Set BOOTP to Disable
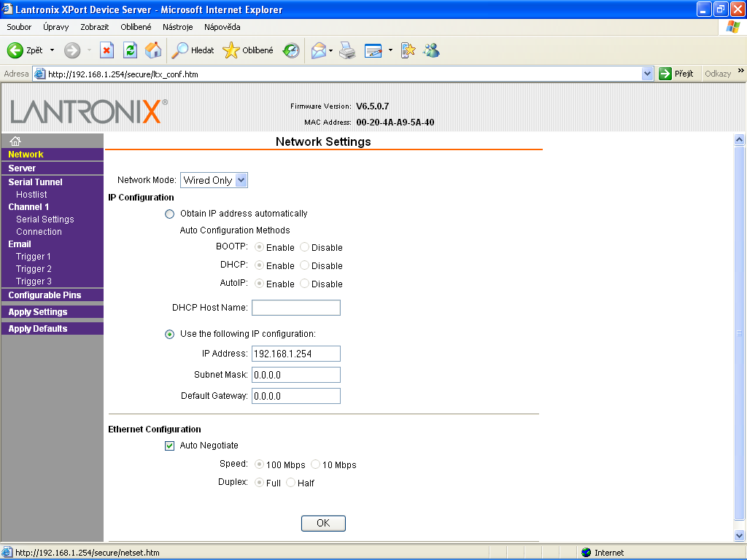Image resolution: width=747 pixels, height=560 pixels. point(304,247)
